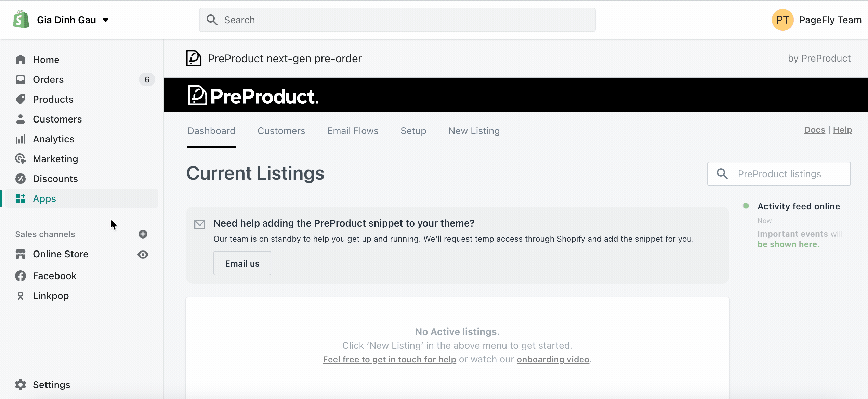Click the Shopify bag logo
This screenshot has width=868, height=399.
(x=21, y=20)
